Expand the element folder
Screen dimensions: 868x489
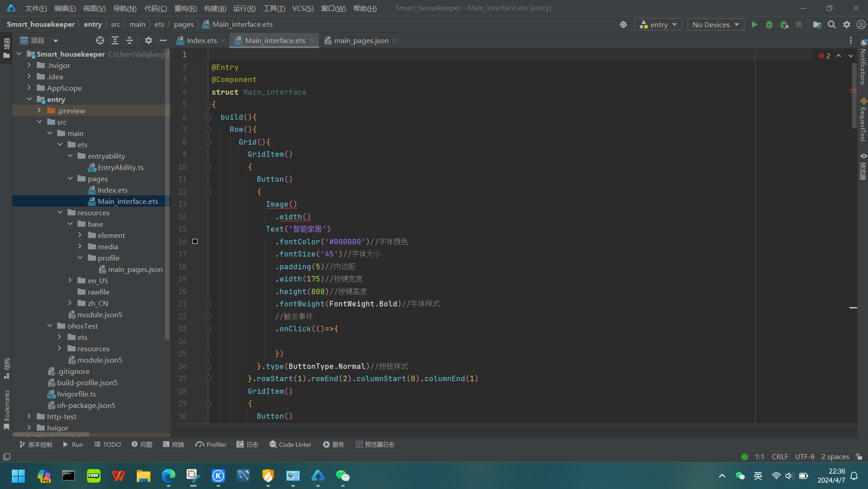click(x=80, y=235)
